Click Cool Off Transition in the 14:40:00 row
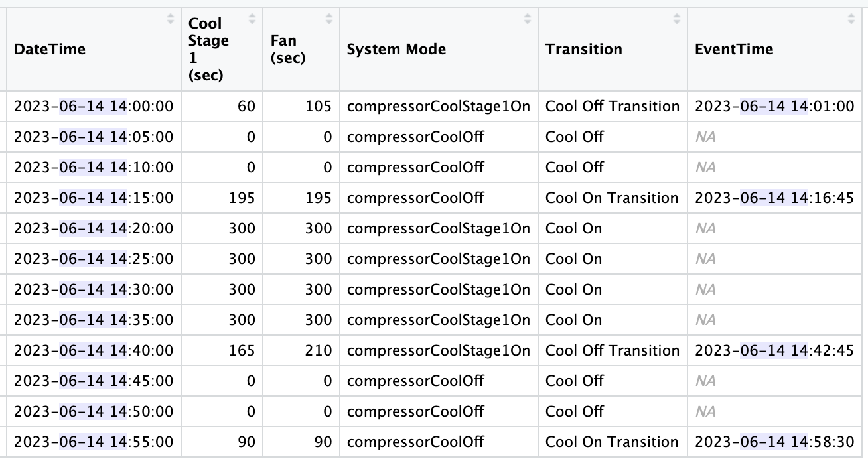 (613, 350)
